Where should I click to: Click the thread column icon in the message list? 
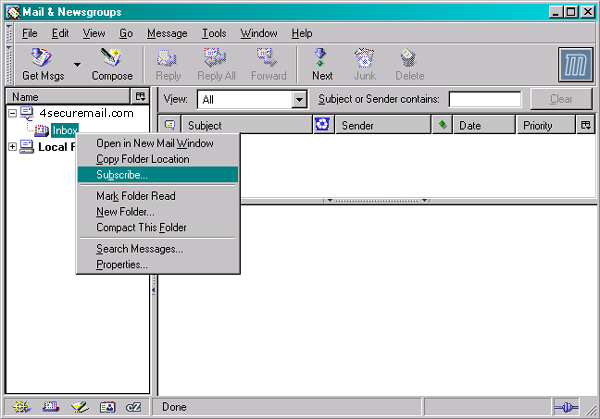(169, 125)
